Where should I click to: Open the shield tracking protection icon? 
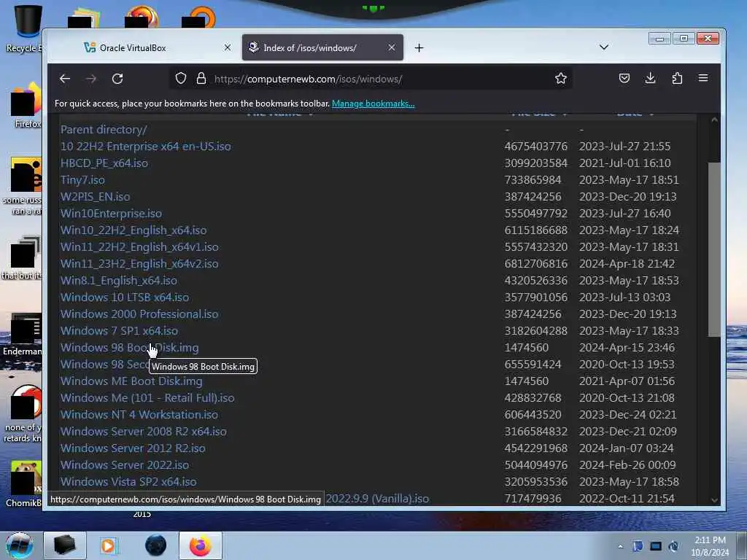click(181, 78)
